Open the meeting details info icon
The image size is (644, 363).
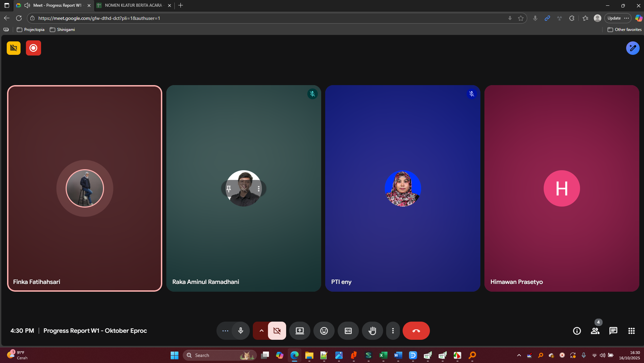[577, 331]
